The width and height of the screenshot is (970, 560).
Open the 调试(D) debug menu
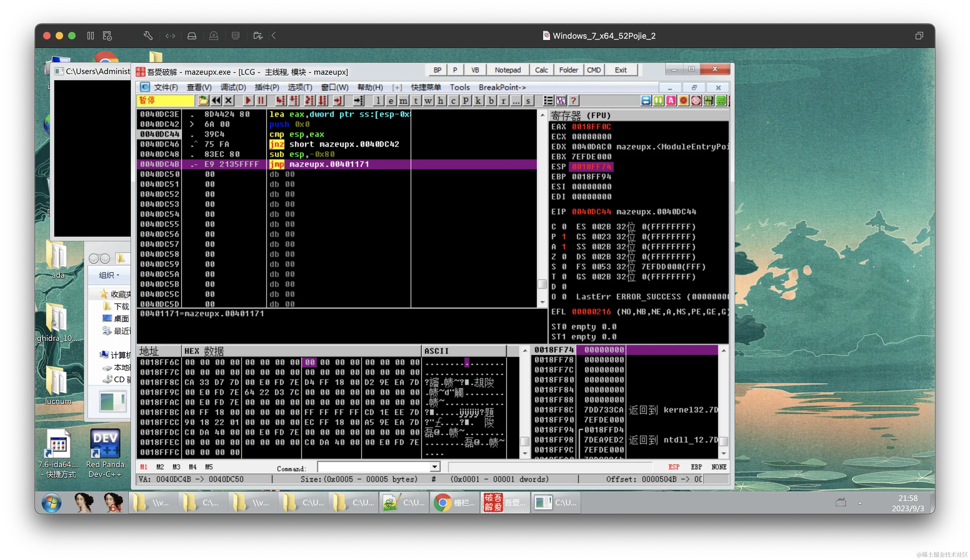click(x=233, y=87)
